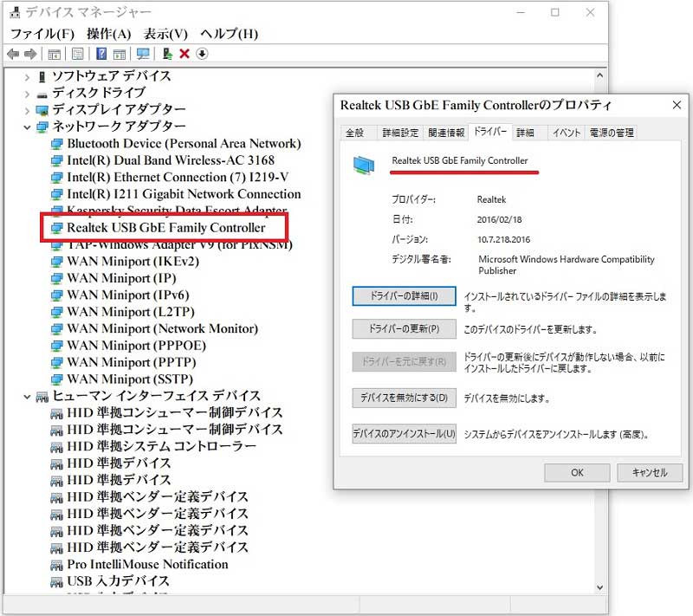This screenshot has width=693, height=616.
Task: Click the icon beside WAN Miniport (PPPOE)
Action: [56, 346]
